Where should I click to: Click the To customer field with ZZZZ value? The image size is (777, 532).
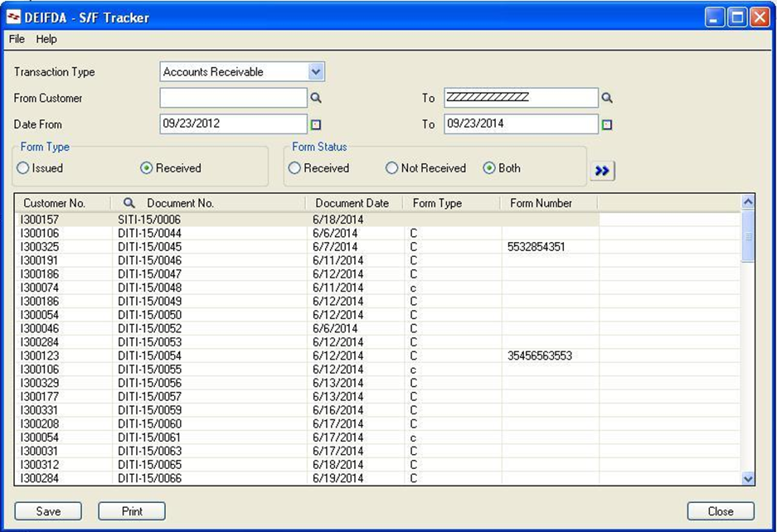point(521,98)
